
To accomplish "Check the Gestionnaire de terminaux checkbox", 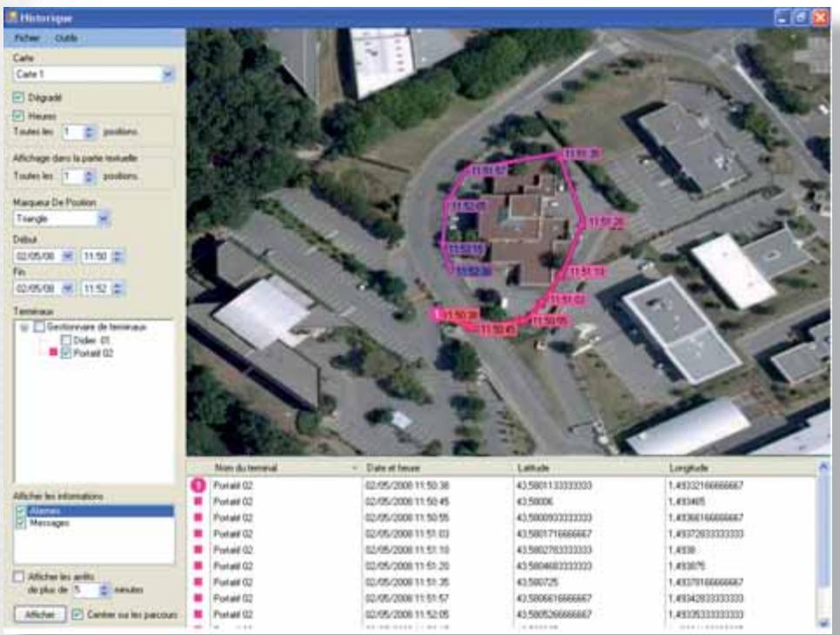I will click(x=39, y=327).
